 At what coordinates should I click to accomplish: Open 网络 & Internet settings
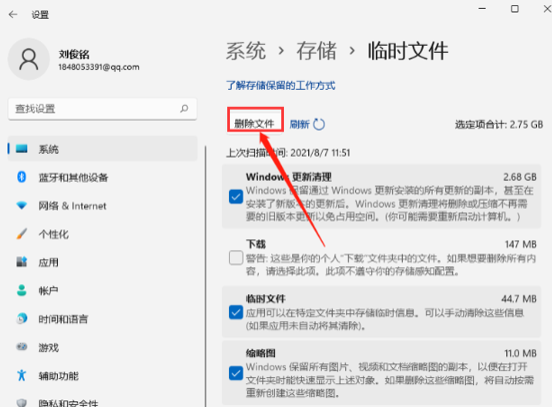102,206
